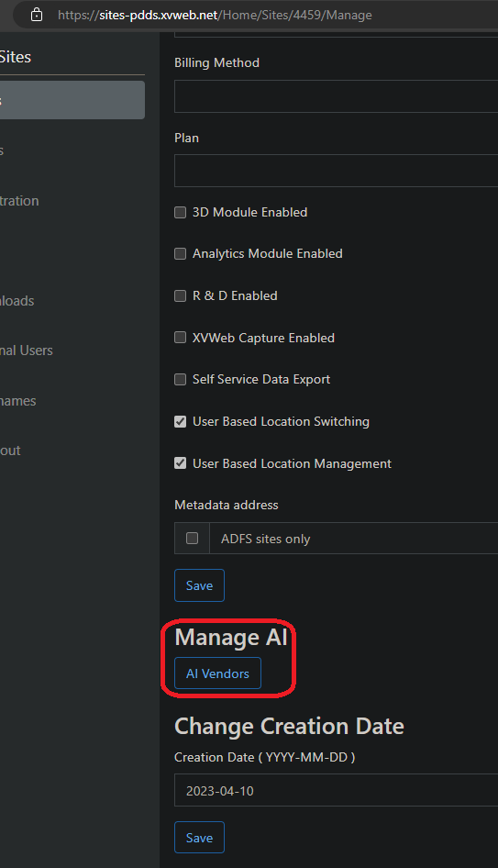Viewport: 498px width, 868px height.
Task: Uncheck User Based Location Switching
Action: (x=181, y=421)
